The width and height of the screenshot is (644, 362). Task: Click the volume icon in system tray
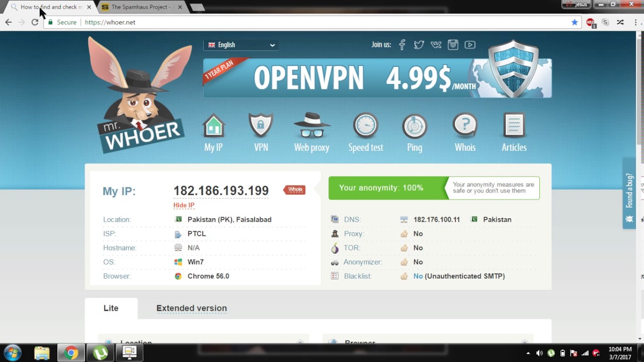(539, 353)
